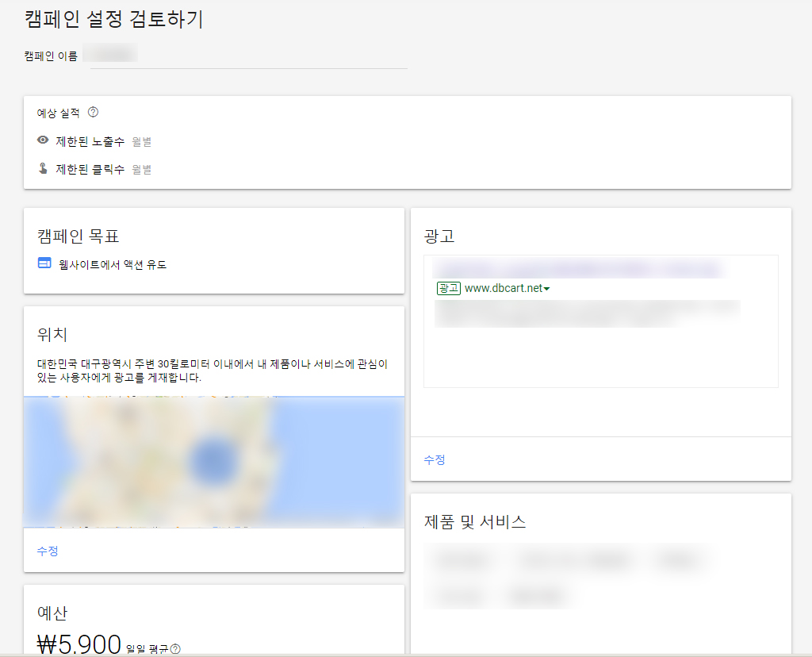
Task: Click the 대구광역시 location description text
Action: [x=212, y=371]
